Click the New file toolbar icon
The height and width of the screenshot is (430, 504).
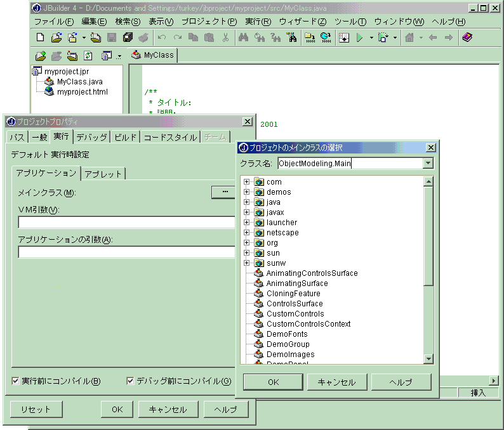tap(40, 38)
